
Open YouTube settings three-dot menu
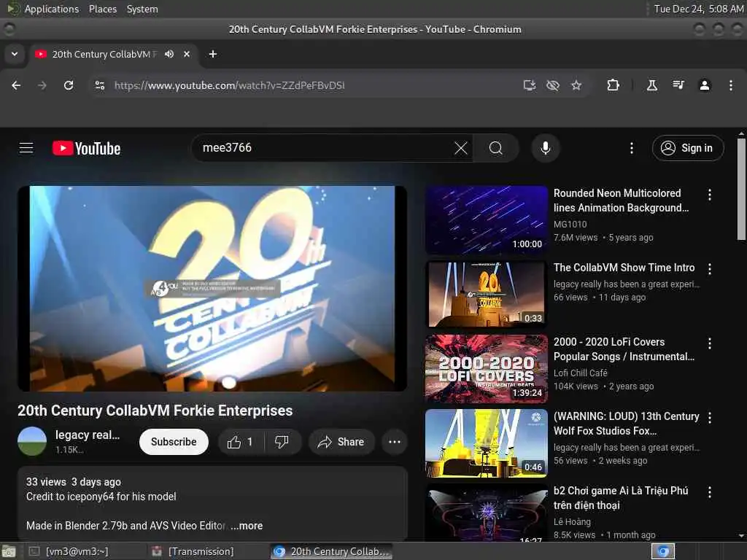point(632,148)
